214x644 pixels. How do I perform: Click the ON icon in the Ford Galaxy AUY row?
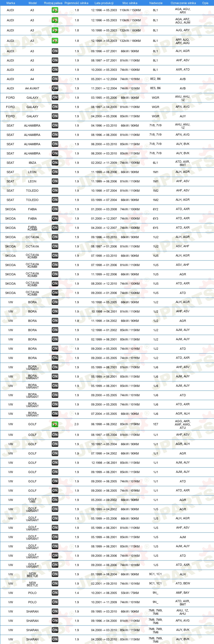pyautogui.click(x=55, y=116)
